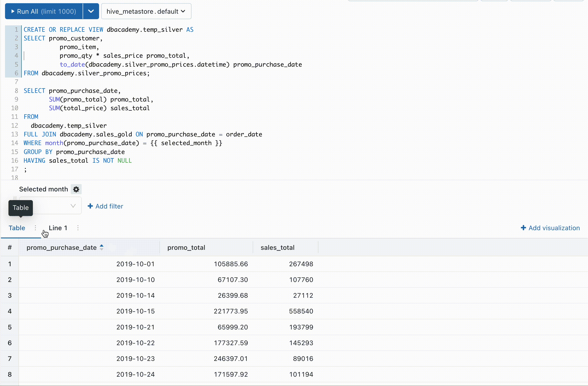Click sales_total column header
The height and width of the screenshot is (386, 588).
[277, 248]
